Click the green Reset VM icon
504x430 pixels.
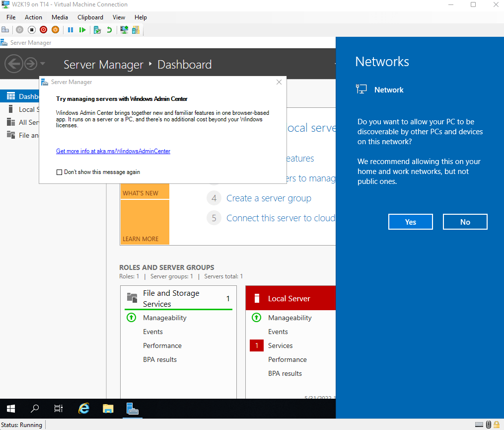click(82, 30)
